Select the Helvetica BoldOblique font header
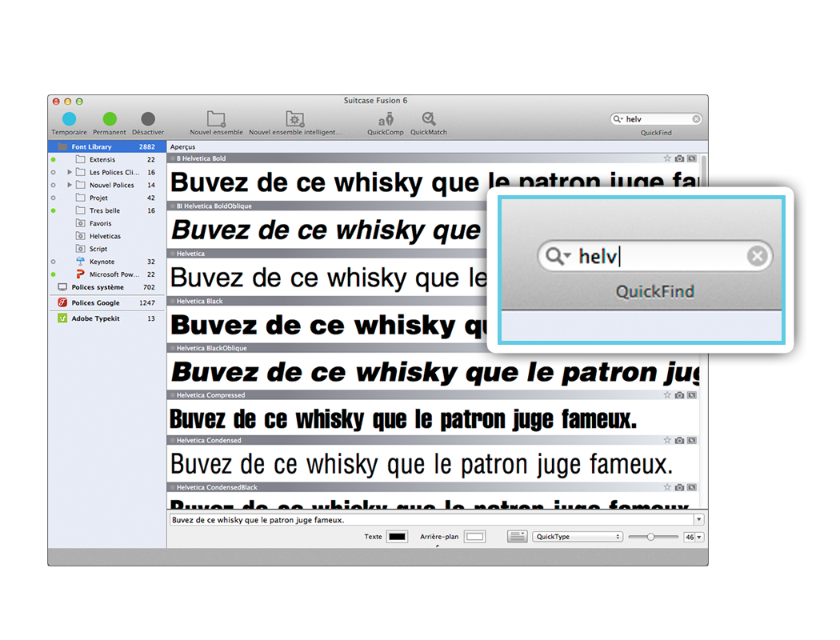This screenshot has width=840, height=640. [x=326, y=206]
